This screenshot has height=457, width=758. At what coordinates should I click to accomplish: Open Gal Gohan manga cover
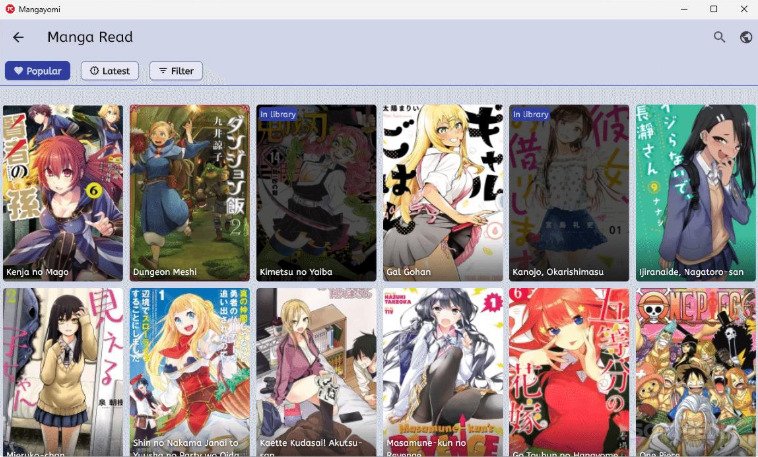[443, 193]
